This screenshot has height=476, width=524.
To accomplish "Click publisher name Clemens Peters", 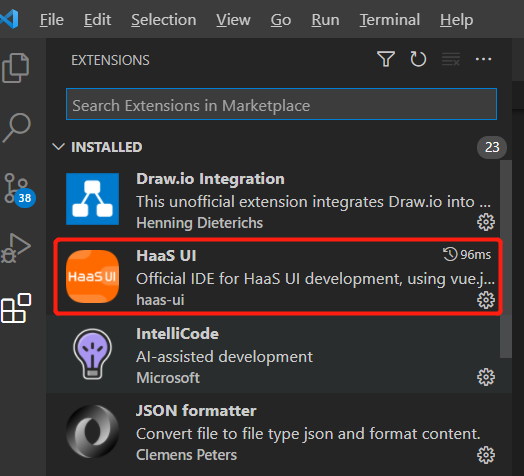I will [186, 455].
